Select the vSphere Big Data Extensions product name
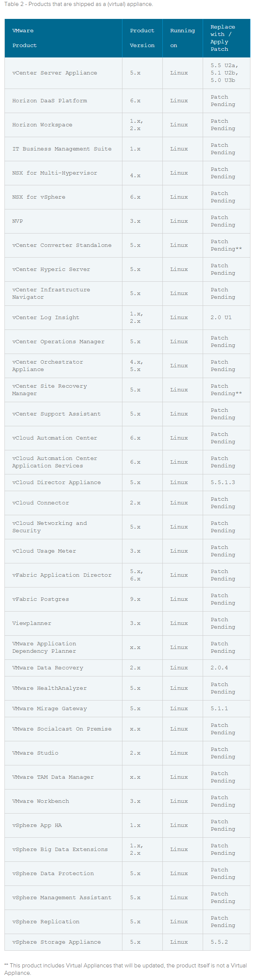 point(60,849)
